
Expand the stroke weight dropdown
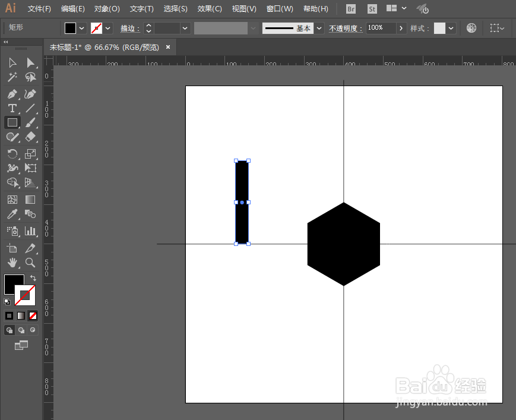(185, 29)
